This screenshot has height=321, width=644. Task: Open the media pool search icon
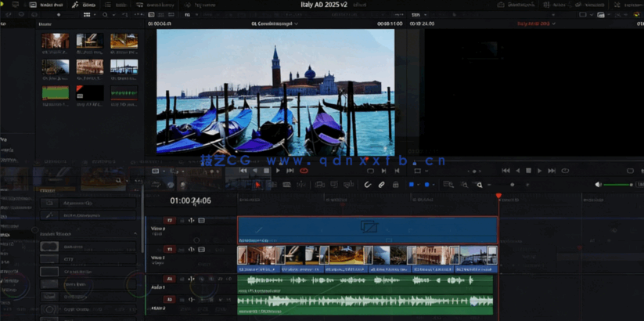105,14
